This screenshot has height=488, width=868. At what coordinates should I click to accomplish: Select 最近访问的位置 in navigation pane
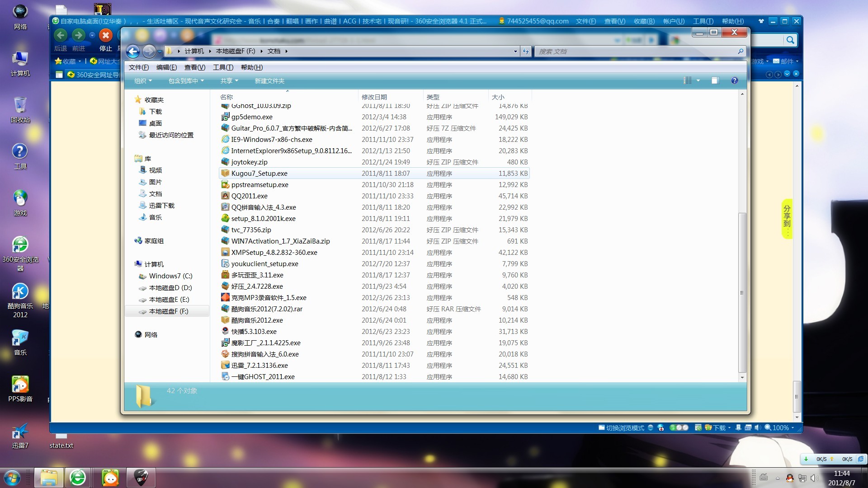[x=171, y=135]
